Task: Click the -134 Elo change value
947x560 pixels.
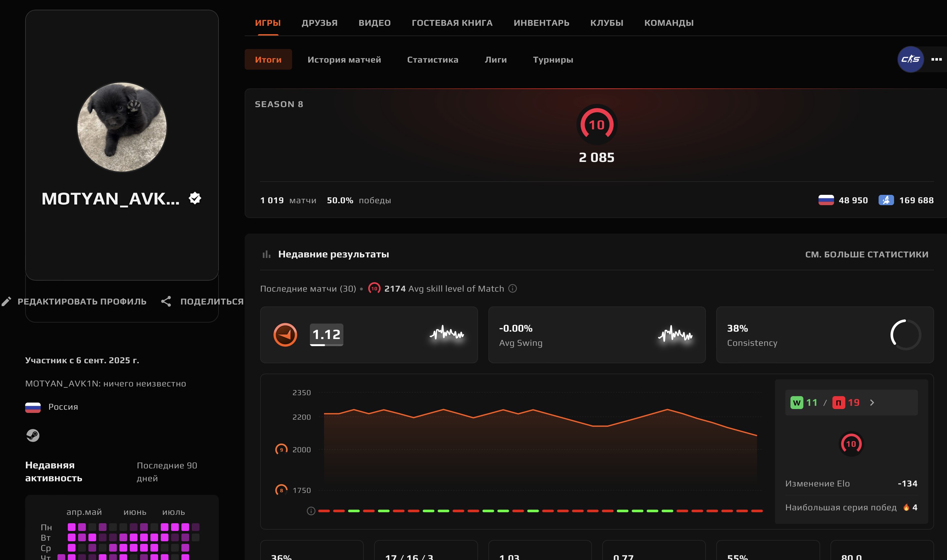Action: (907, 484)
